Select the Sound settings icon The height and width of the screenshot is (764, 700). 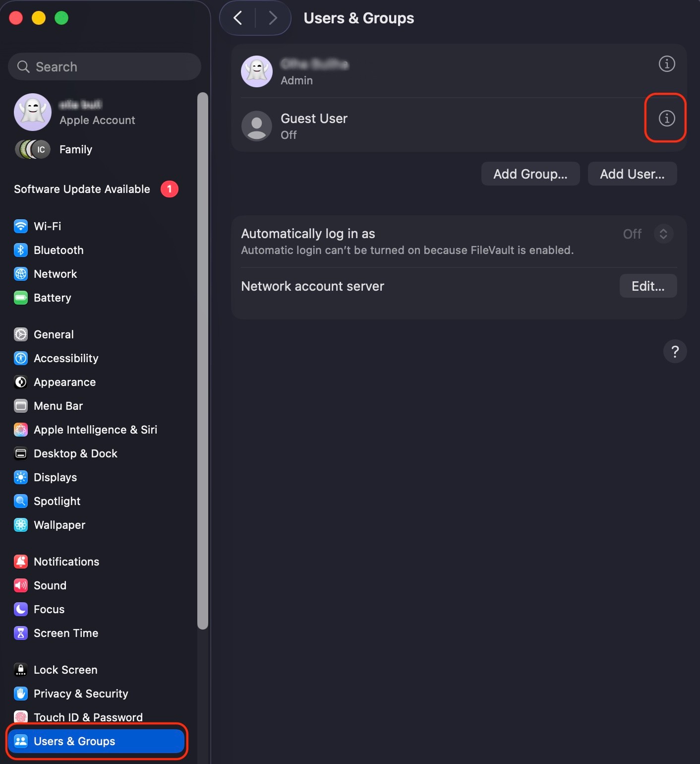[20, 585]
